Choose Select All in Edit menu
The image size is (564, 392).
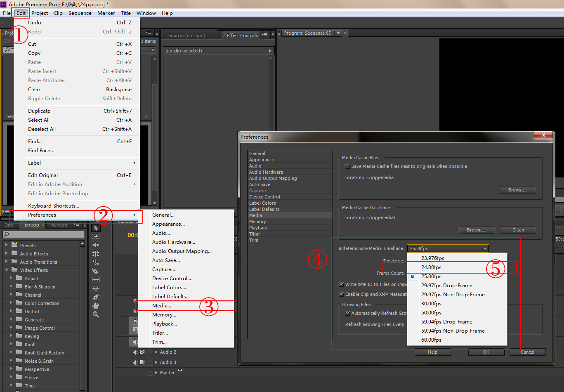click(77, 120)
